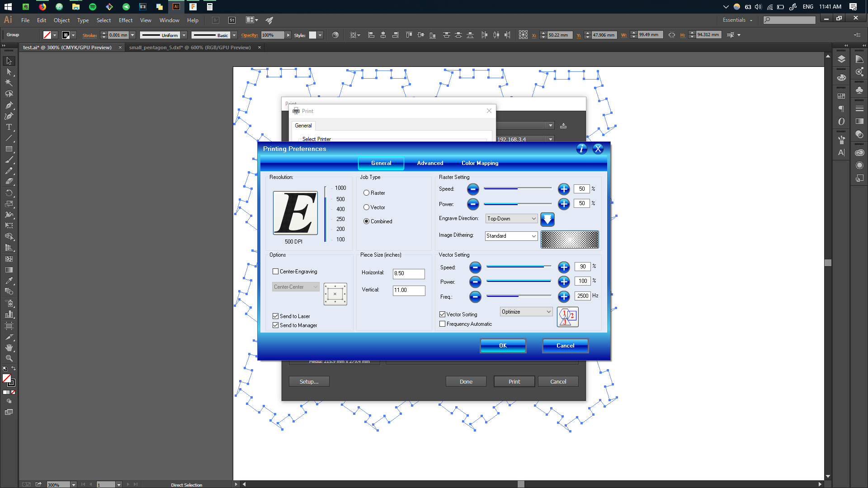Image resolution: width=868 pixels, height=488 pixels.
Task: Click the 1000 DPI mark on resolution slider
Action: click(x=340, y=188)
